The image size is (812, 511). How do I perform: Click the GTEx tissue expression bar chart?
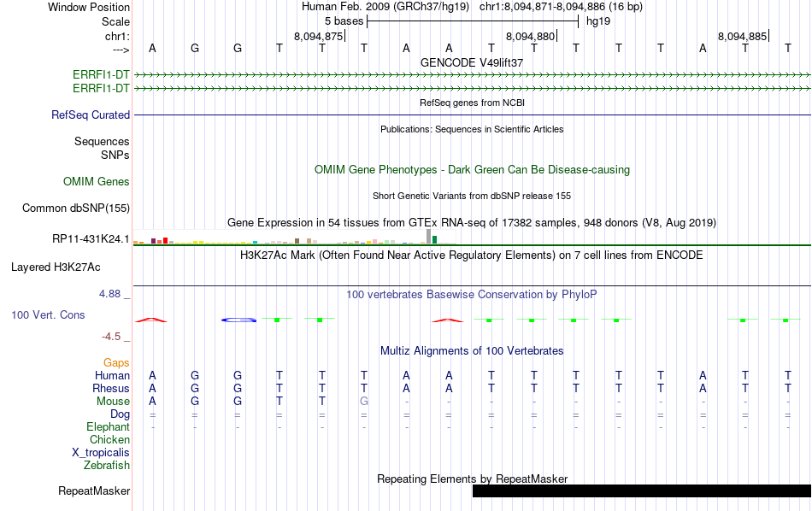(295, 237)
